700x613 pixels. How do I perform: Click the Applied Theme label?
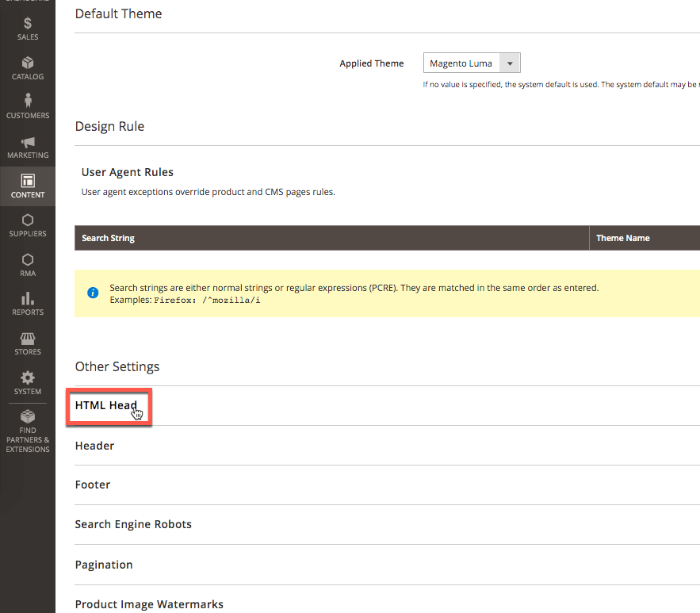click(x=372, y=63)
